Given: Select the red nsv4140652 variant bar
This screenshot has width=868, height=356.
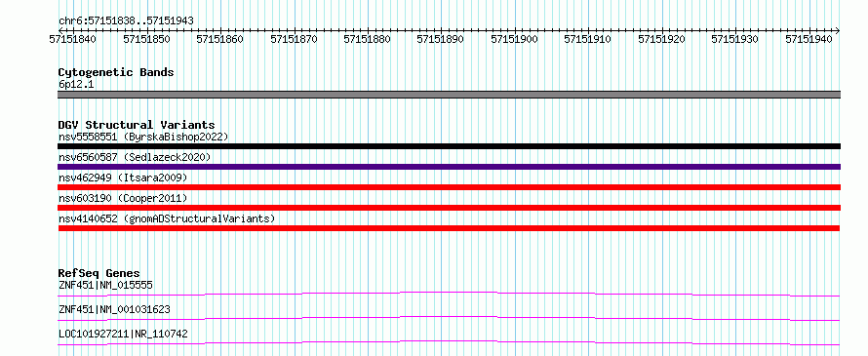Looking at the screenshot, I should 449,228.
